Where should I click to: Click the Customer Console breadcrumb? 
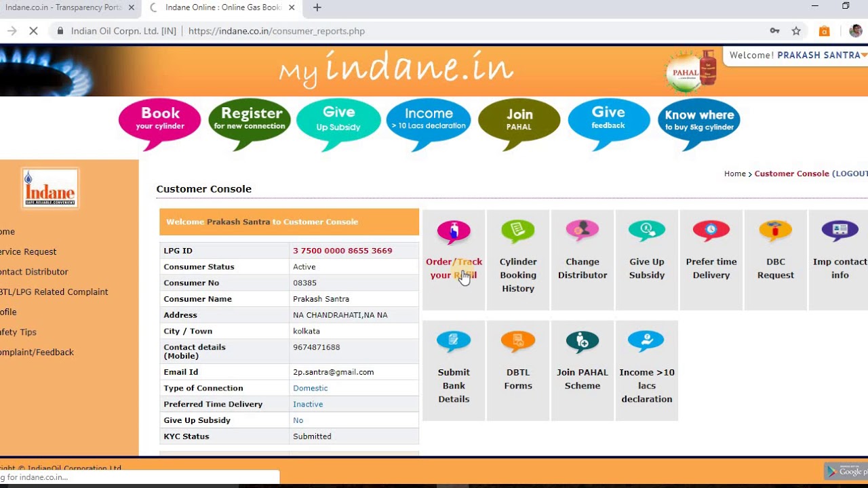tap(791, 174)
